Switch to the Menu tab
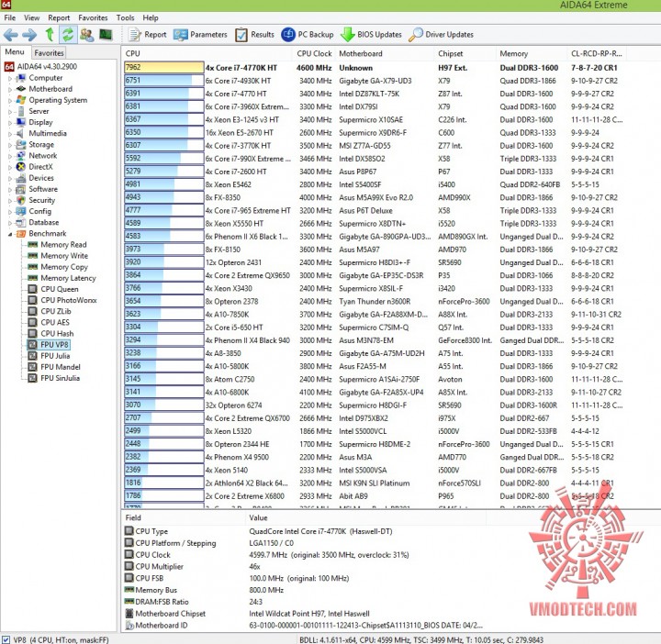Viewport: 661px width, 644px height. pyautogui.click(x=15, y=51)
